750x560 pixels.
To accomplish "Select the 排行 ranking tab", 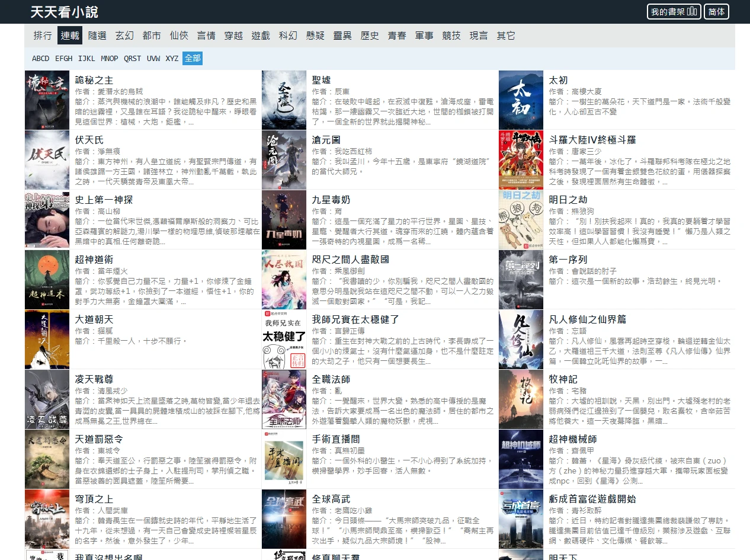I will click(x=43, y=36).
